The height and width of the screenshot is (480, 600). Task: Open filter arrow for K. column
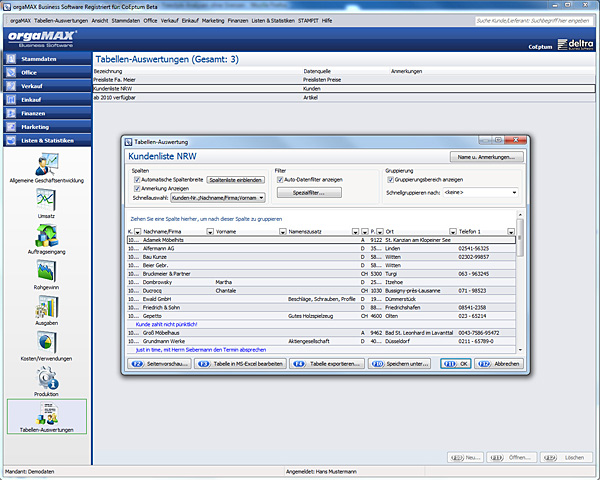(137, 232)
